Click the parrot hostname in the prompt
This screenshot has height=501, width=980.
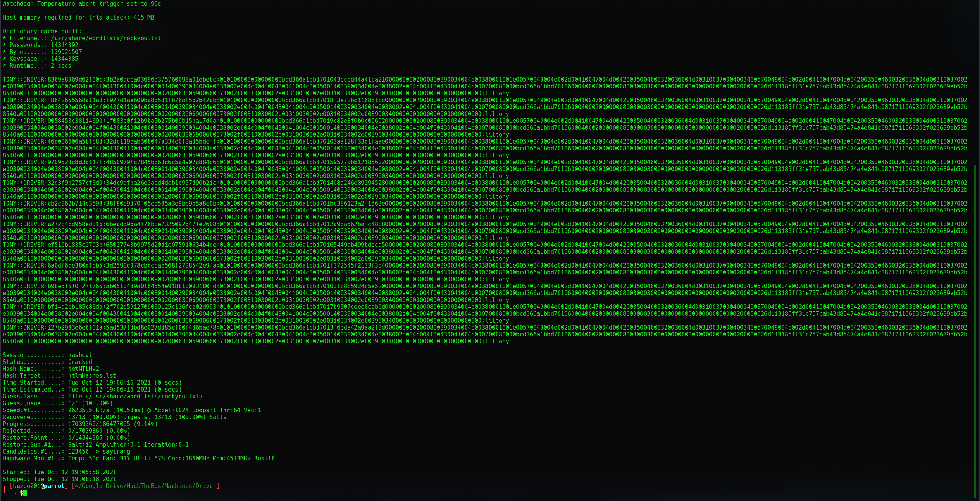pos(54,486)
